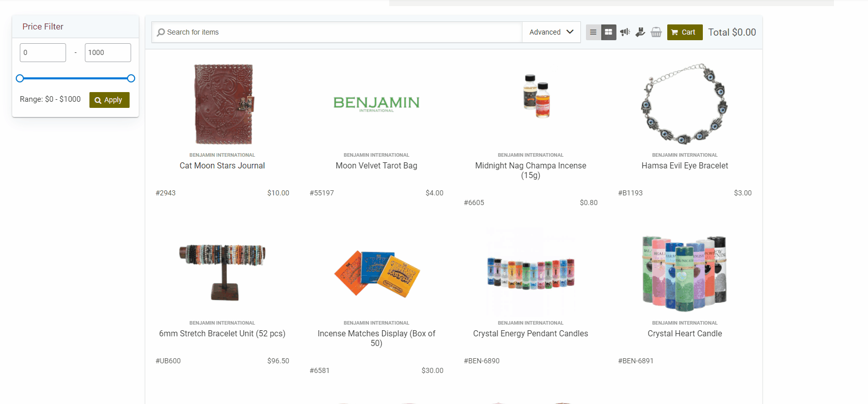Select the Benjamin International logo image
Image resolution: width=868 pixels, height=404 pixels.
coord(377,103)
